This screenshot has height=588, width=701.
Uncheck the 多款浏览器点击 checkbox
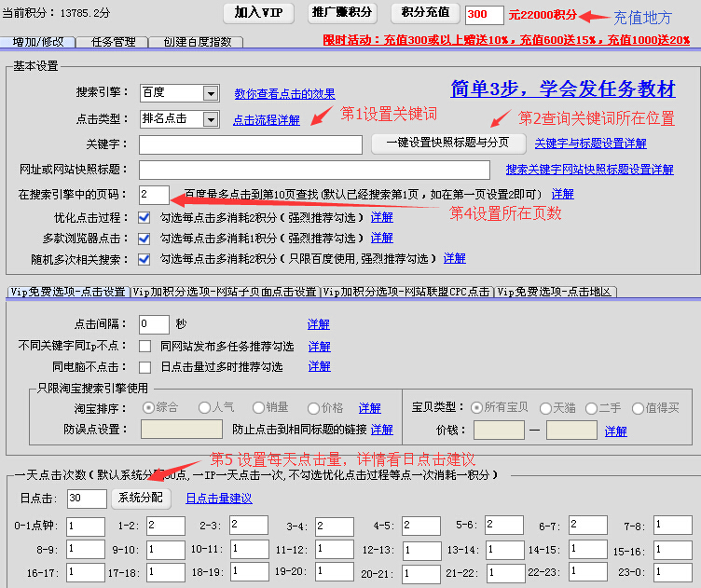click(144, 238)
